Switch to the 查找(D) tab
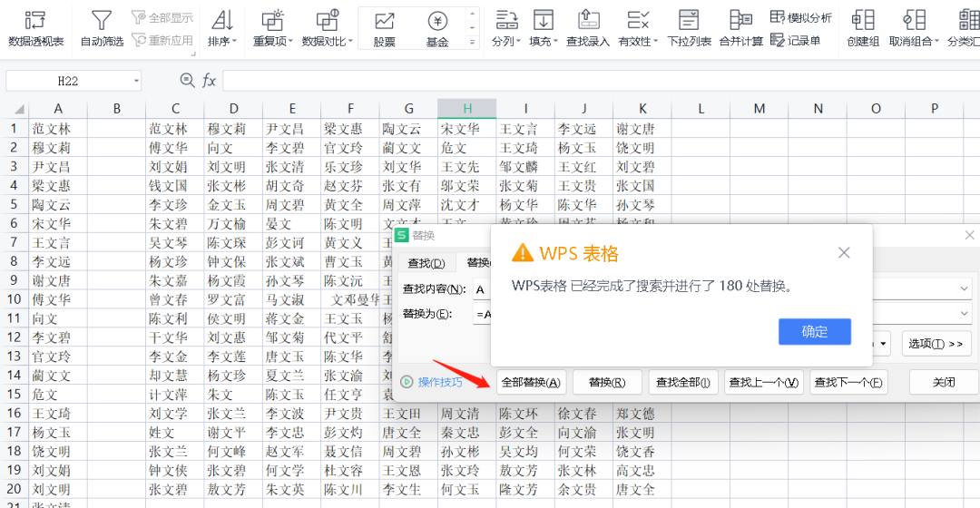980x508 pixels. (x=426, y=263)
